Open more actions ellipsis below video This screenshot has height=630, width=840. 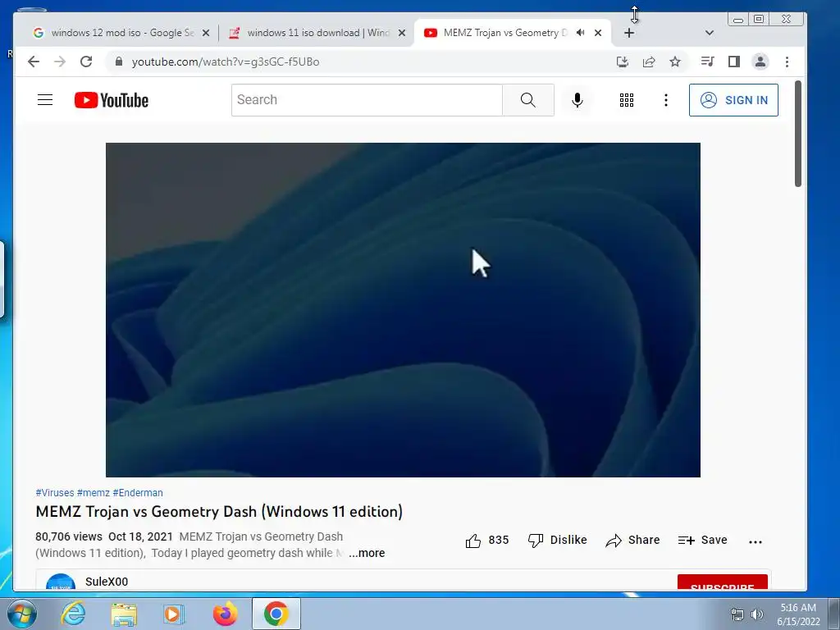coord(756,541)
